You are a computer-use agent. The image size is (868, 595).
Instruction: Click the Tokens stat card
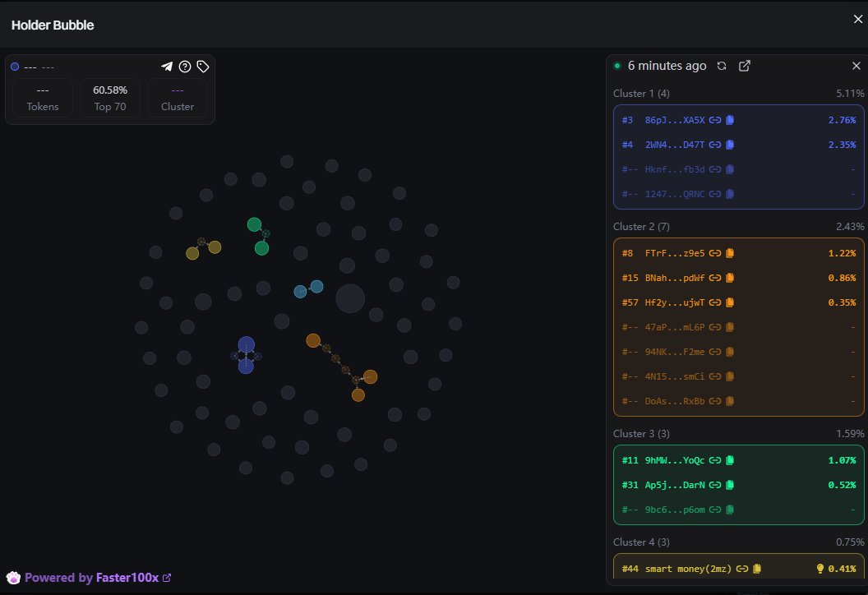point(43,98)
